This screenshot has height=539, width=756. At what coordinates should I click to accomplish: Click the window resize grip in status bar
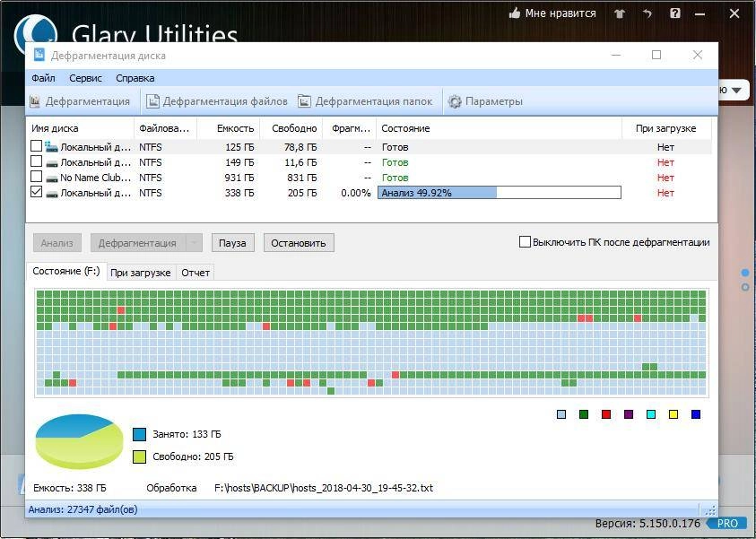click(710, 510)
